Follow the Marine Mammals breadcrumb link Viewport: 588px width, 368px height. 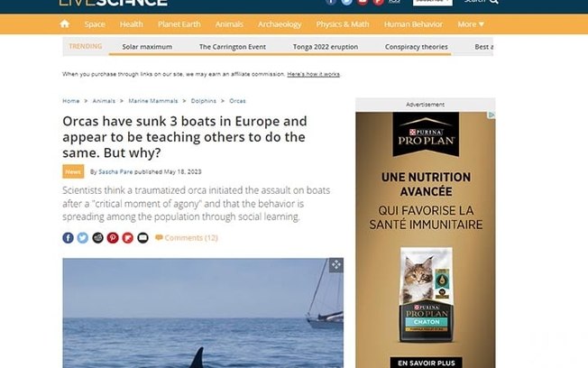click(153, 101)
